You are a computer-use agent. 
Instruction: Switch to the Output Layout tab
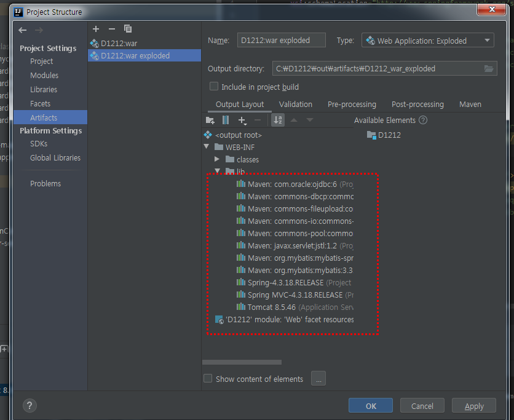tap(240, 105)
